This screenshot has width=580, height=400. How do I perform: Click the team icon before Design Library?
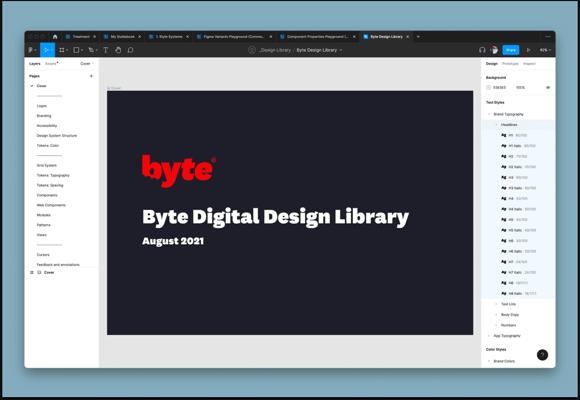tap(252, 50)
